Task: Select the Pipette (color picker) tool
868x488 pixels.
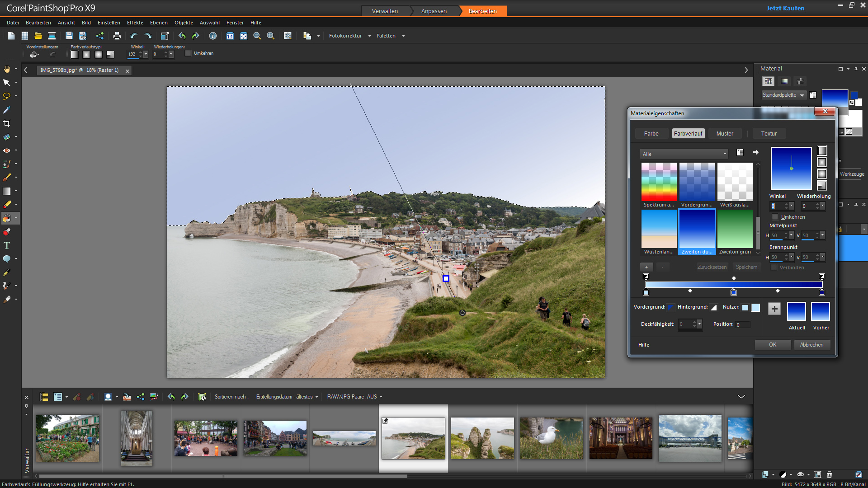Action: click(7, 110)
